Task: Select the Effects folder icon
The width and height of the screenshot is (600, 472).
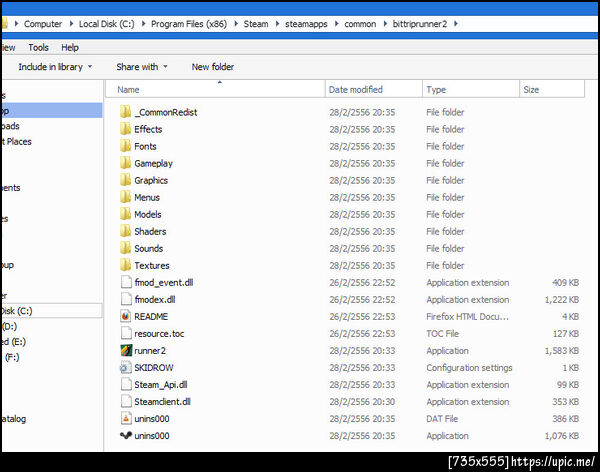Action: click(x=125, y=129)
